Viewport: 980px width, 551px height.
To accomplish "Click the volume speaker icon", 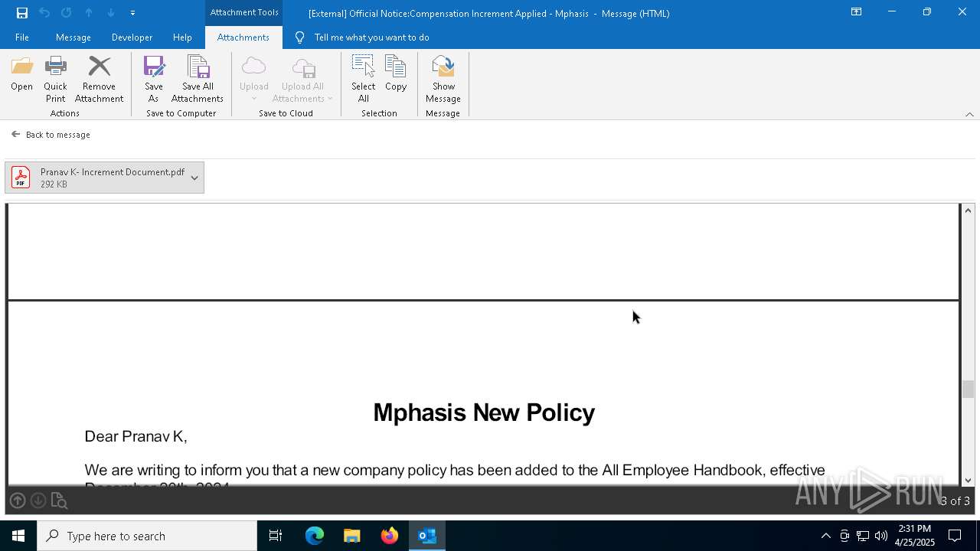I will [x=881, y=536].
